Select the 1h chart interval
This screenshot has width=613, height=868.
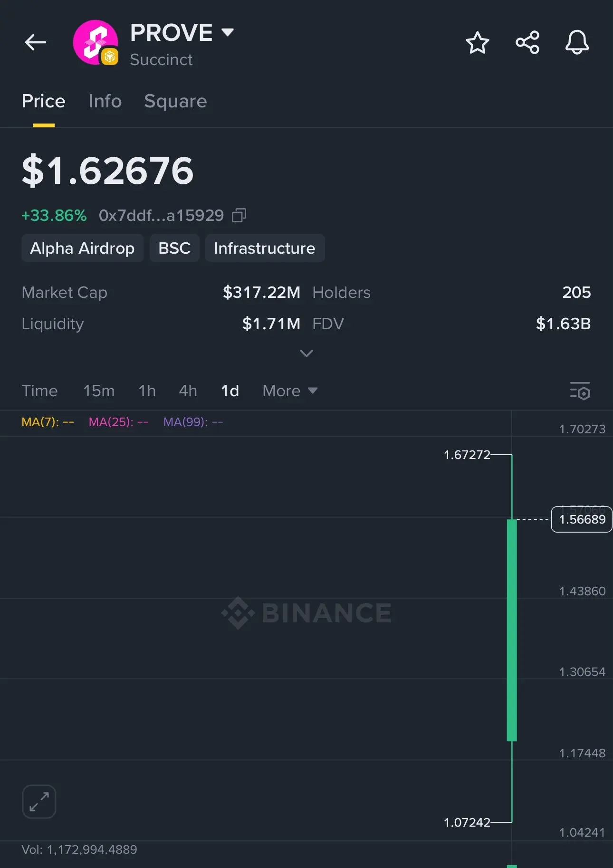pos(147,391)
